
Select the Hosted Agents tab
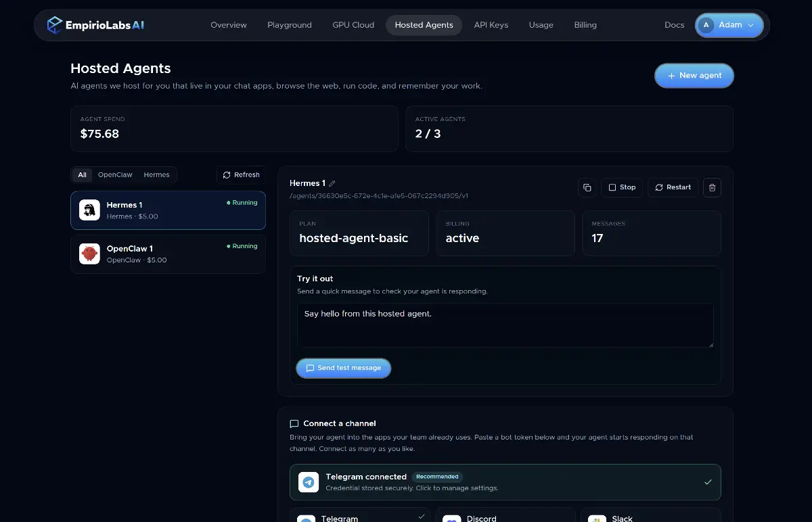[424, 25]
